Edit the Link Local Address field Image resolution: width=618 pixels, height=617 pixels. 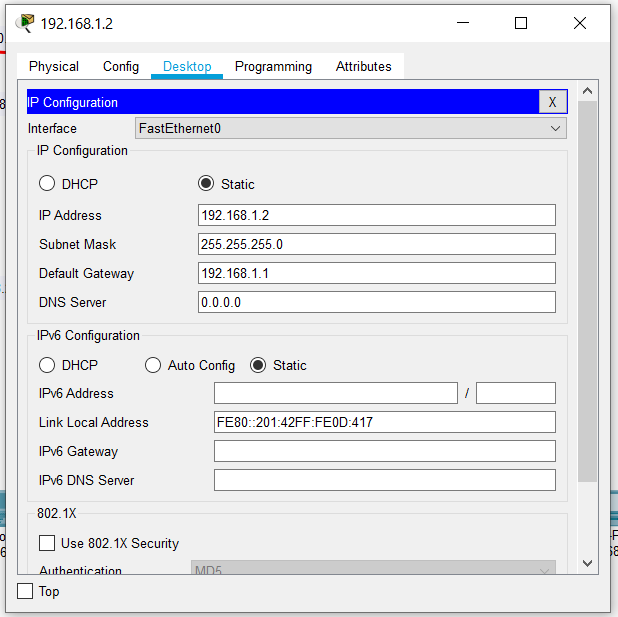[385, 422]
